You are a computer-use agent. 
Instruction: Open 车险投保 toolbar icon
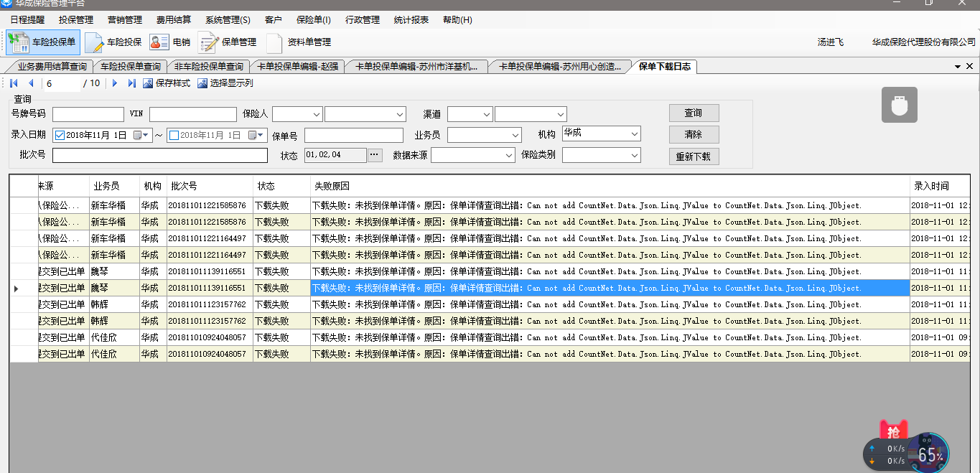click(x=113, y=42)
